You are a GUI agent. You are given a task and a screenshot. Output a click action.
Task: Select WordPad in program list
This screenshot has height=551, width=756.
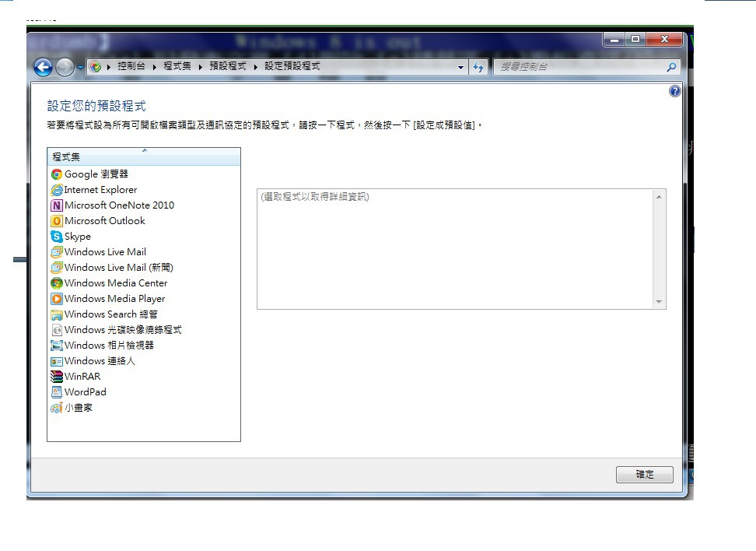tap(79, 392)
